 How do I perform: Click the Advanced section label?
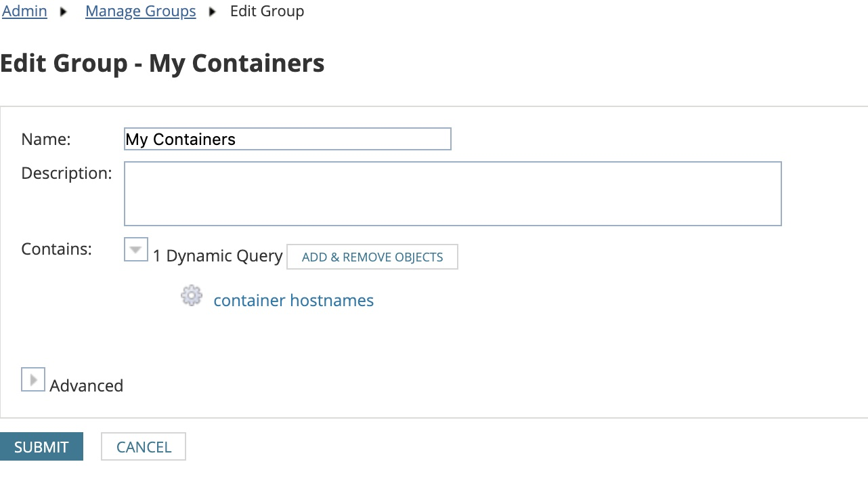tap(86, 386)
